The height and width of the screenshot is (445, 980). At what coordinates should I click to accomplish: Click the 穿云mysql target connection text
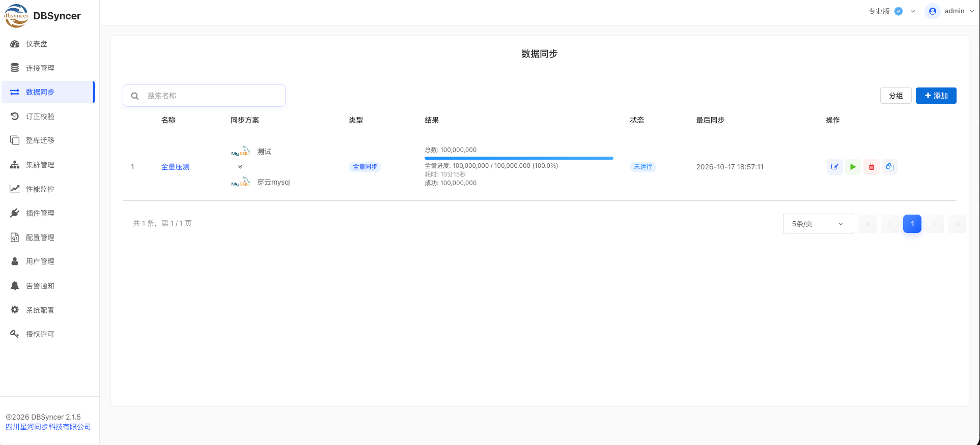pyautogui.click(x=274, y=182)
